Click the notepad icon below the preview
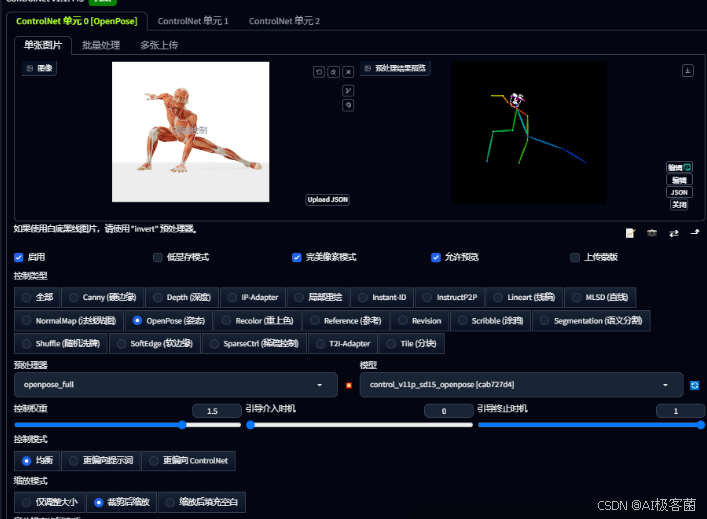 (630, 233)
